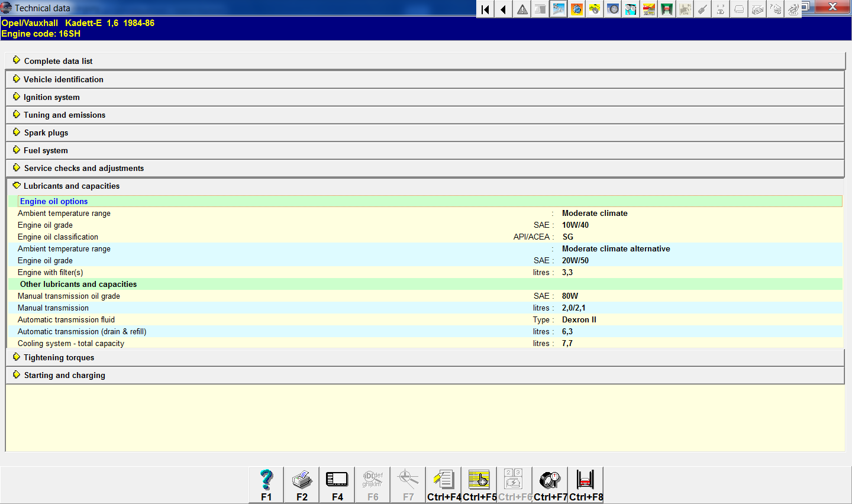Image resolution: width=852 pixels, height=504 pixels.
Task: Click the Ctrl+F5 table icon
Action: [479, 484]
